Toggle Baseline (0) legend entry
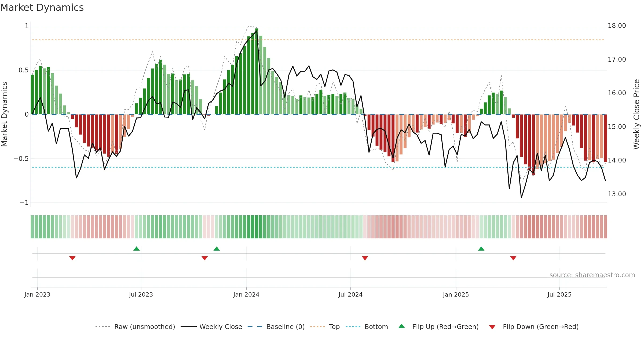The width and height of the screenshot is (644, 362). [276, 327]
